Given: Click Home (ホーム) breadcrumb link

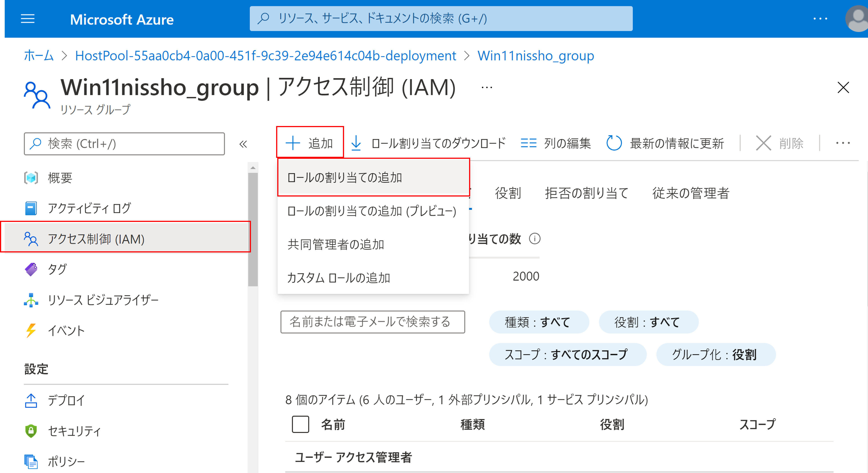Looking at the screenshot, I should pos(39,55).
